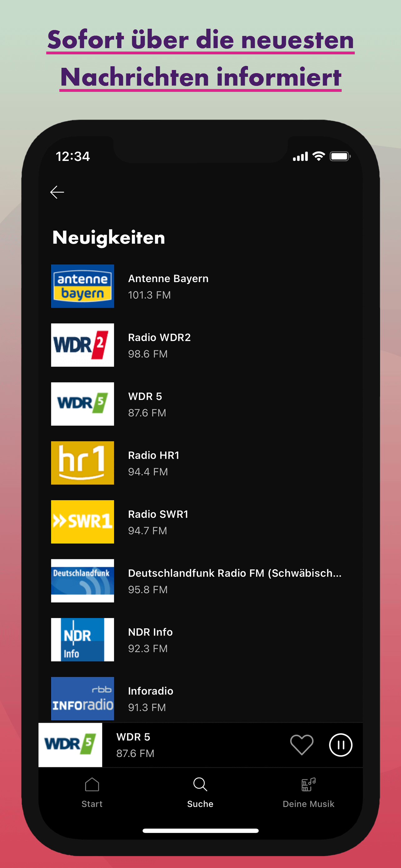Play Antenne Bayern station title
401x868 pixels.
click(168, 279)
